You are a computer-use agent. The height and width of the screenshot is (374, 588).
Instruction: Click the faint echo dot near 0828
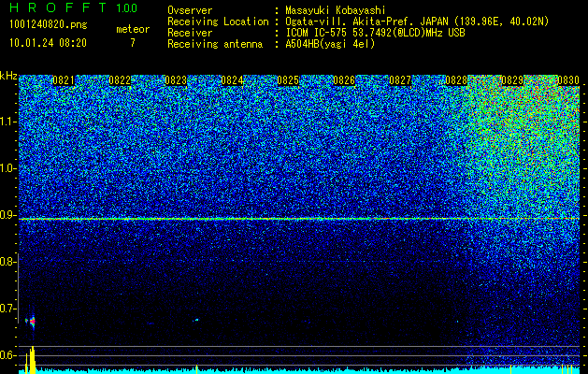(x=457, y=322)
